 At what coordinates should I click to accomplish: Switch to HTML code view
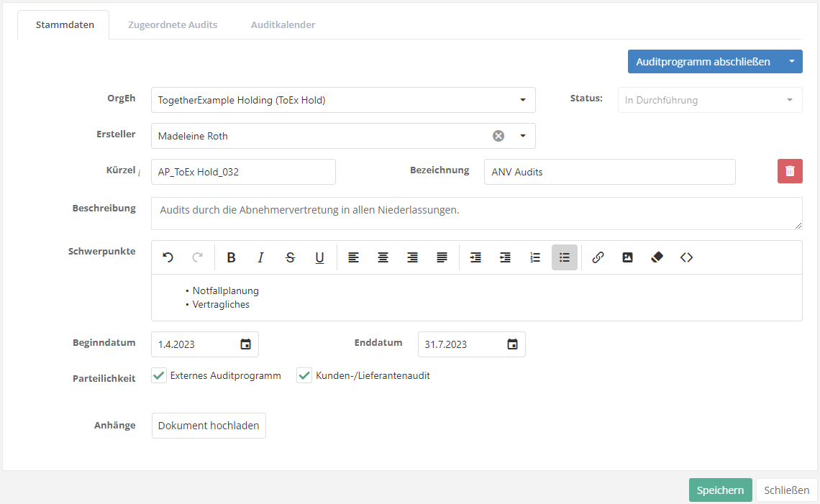coord(686,257)
